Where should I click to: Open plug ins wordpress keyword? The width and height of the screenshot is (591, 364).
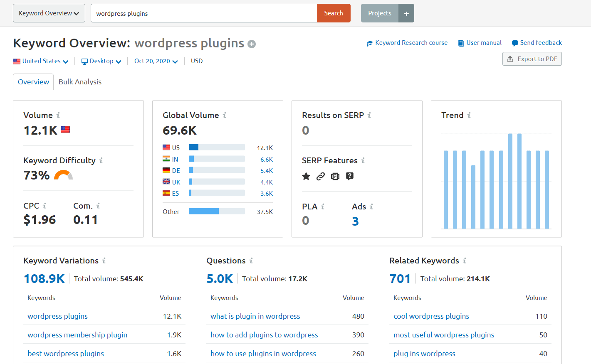424,354
